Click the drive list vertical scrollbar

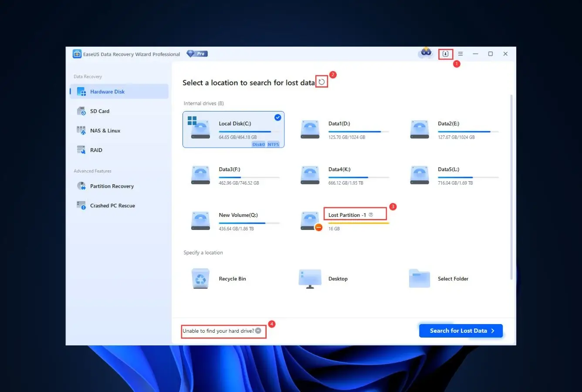point(511,187)
